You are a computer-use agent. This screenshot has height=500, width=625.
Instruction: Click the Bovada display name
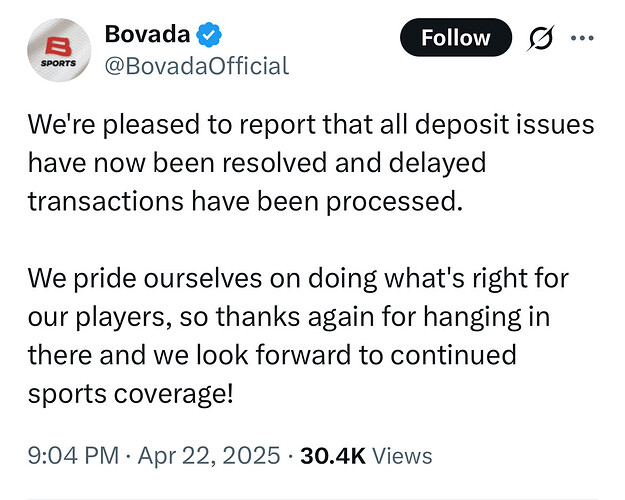pos(146,34)
